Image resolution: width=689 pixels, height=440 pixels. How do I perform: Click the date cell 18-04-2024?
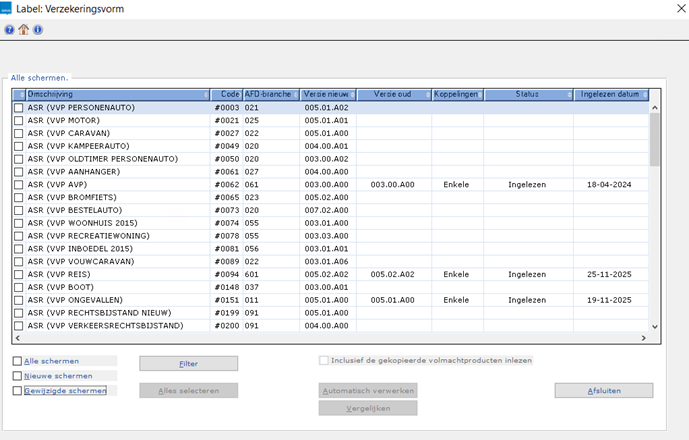point(609,185)
